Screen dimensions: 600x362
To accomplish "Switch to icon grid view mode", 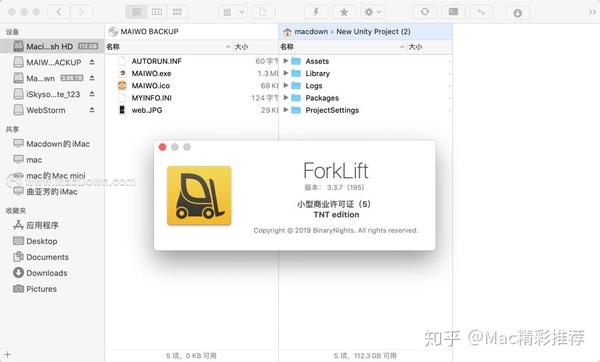I will 177,12.
